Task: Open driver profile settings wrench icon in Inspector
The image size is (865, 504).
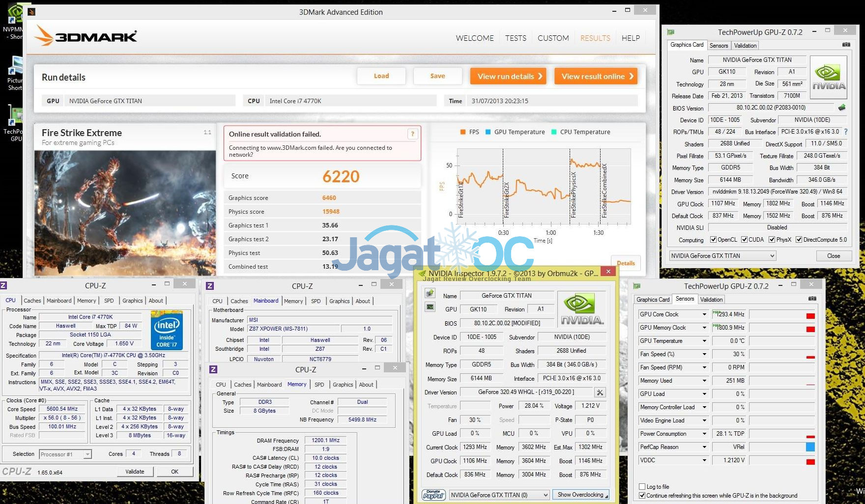Action: coord(600,392)
